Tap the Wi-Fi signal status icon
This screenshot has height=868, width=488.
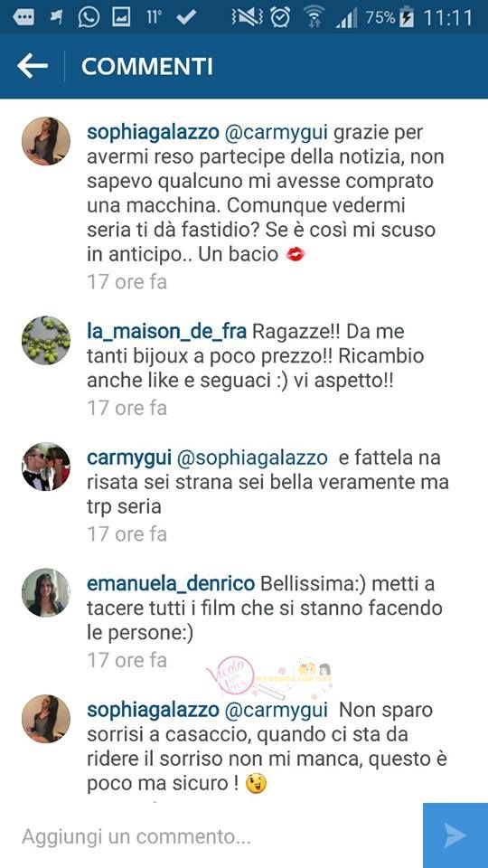pos(314,17)
